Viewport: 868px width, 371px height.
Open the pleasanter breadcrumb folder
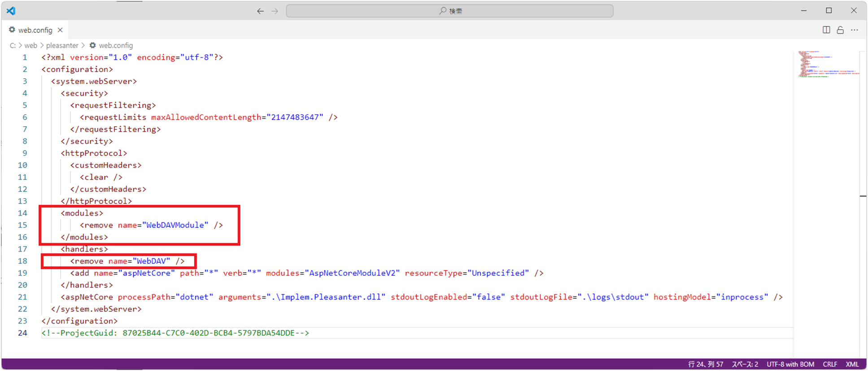click(62, 45)
